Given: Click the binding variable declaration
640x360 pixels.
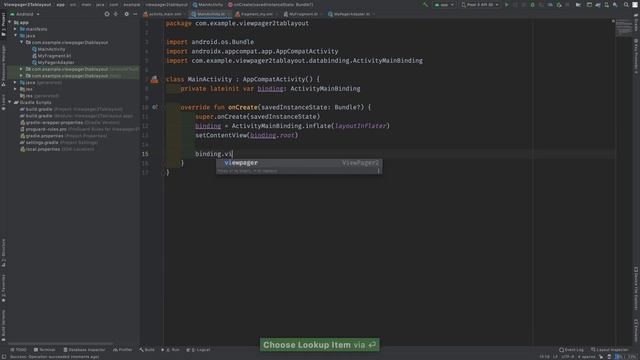Looking at the screenshot, I should coord(270,89).
